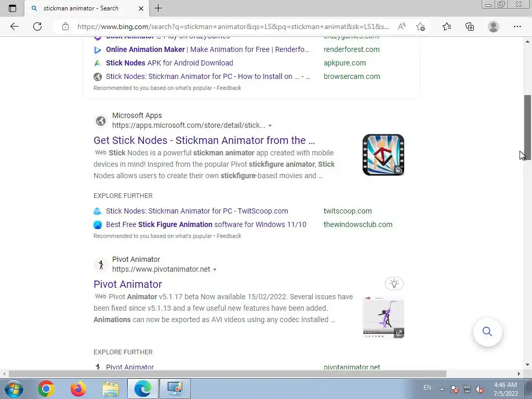Click the APKPure favicon icon
This screenshot has width=532, height=399.
tap(98, 63)
